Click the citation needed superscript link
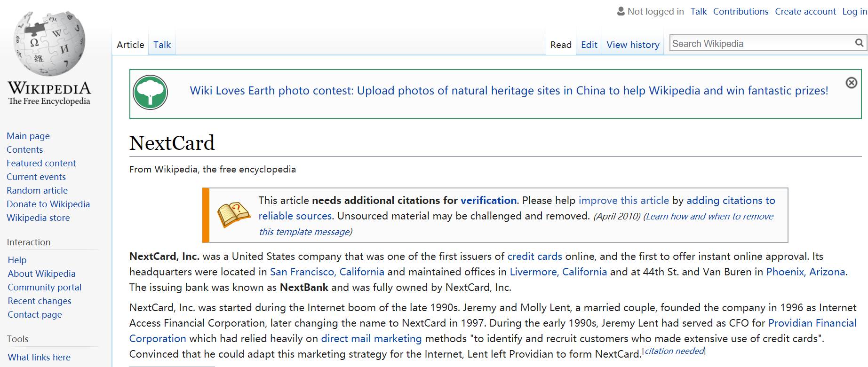 [674, 351]
